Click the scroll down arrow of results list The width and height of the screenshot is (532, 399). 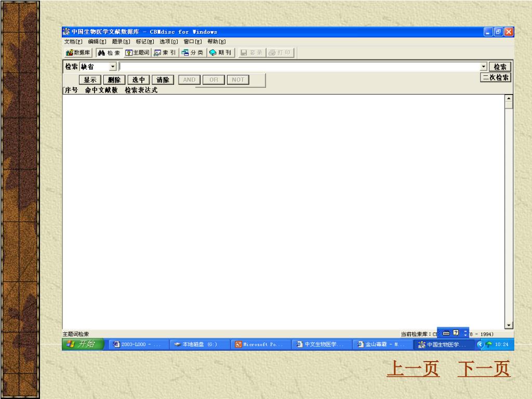click(x=508, y=325)
